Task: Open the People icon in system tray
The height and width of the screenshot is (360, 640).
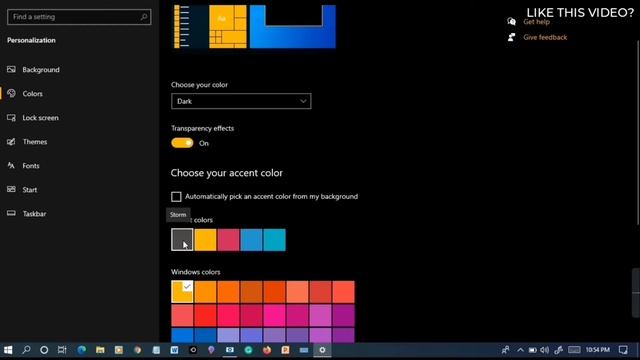Action: point(505,350)
